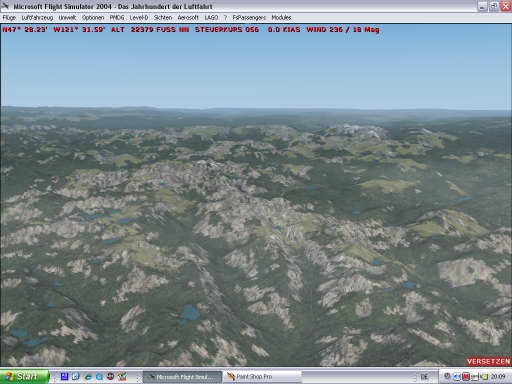Close the Flight Simulator window
The width and height of the screenshot is (512, 384).
click(x=506, y=6)
